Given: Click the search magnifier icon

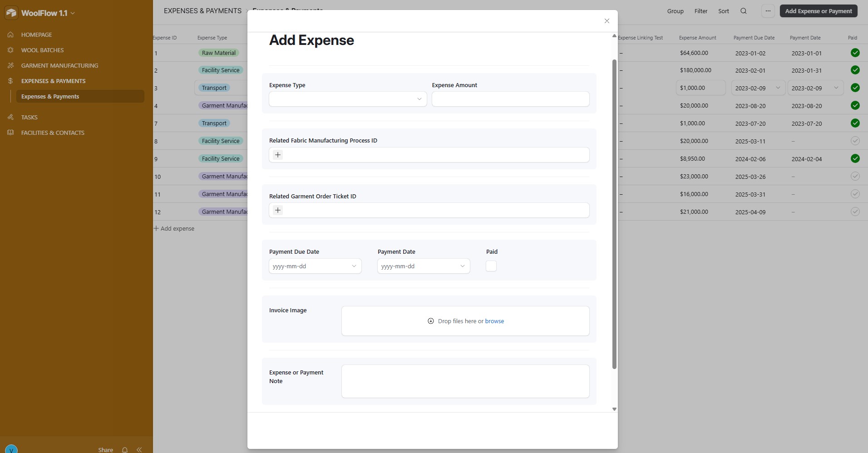Looking at the screenshot, I should [743, 11].
